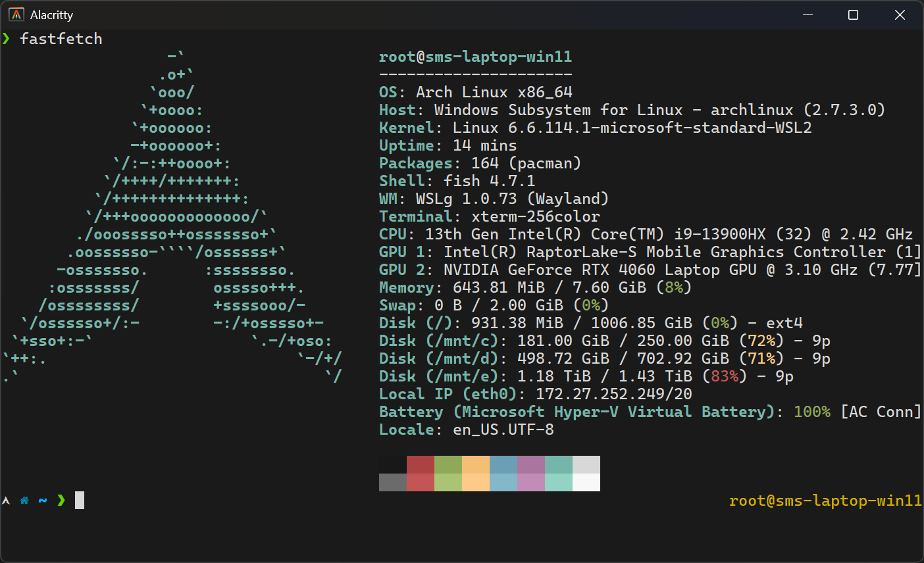This screenshot has height=563, width=924.
Task: Click the purple top color block
Action: click(531, 464)
